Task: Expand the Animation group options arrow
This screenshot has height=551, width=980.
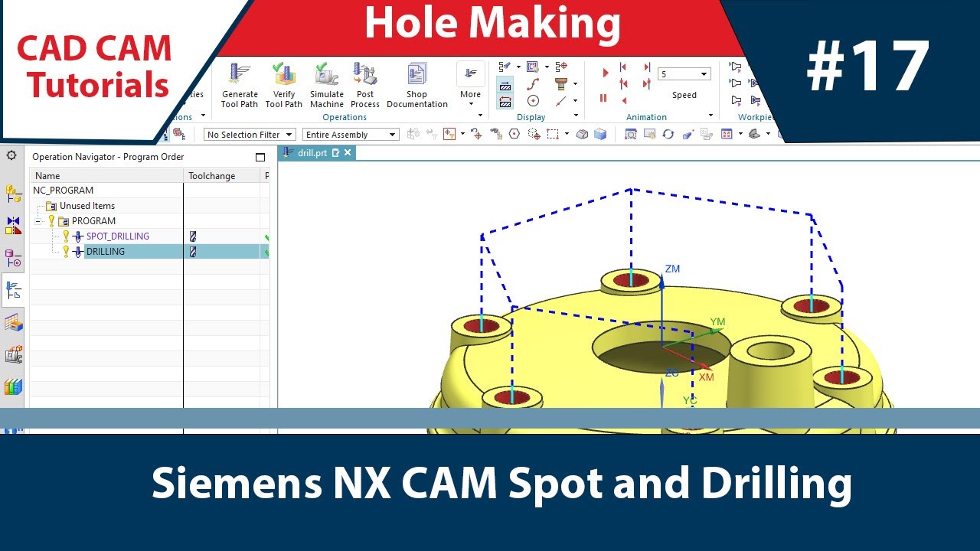Action: [x=711, y=116]
